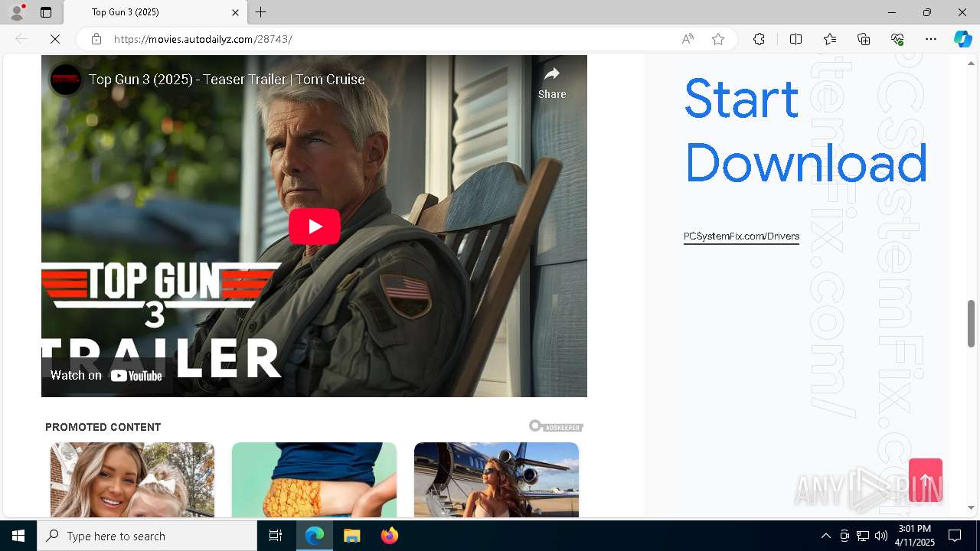Open volume control in tray
This screenshot has width=980, height=551.
[881, 536]
